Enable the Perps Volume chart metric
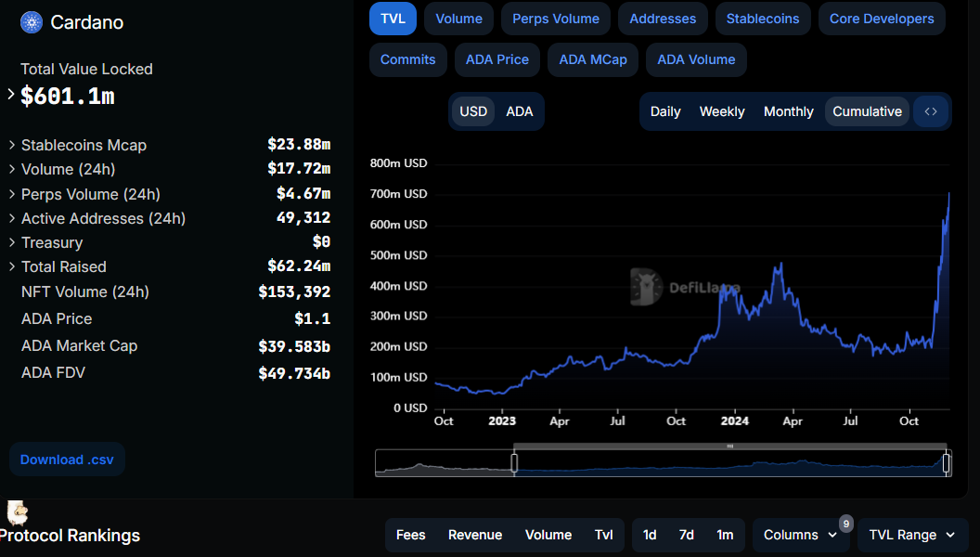The width and height of the screenshot is (980, 557). 556,19
